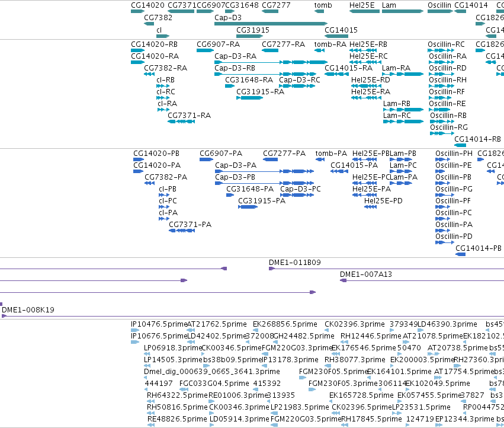The image size is (504, 428).
Task: Click the IP10476.5prime EST label
Action: click(159, 324)
